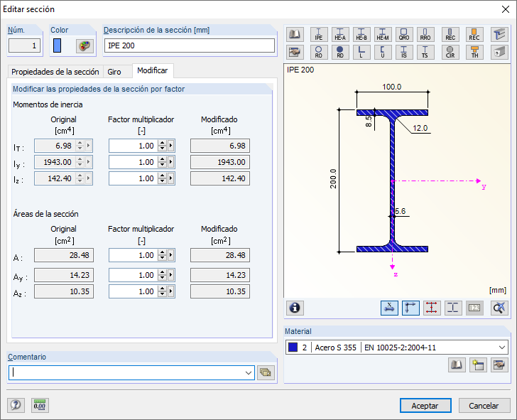Toggle the section outline view icon
Viewport: 517px width, 420px height.
click(453, 308)
